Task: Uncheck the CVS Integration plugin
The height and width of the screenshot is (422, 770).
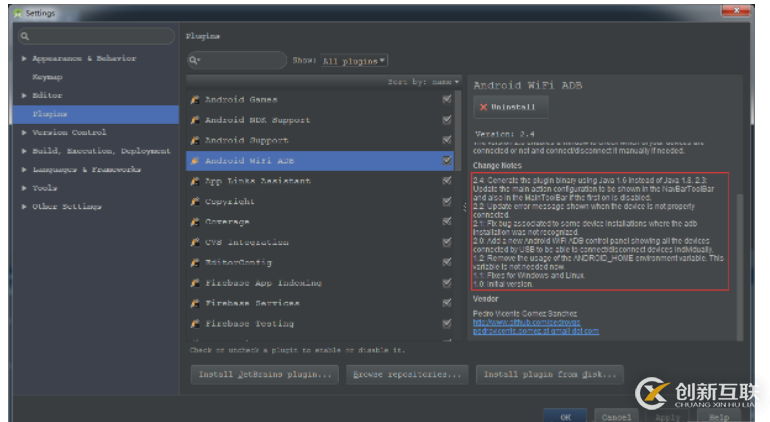Action: tap(447, 242)
